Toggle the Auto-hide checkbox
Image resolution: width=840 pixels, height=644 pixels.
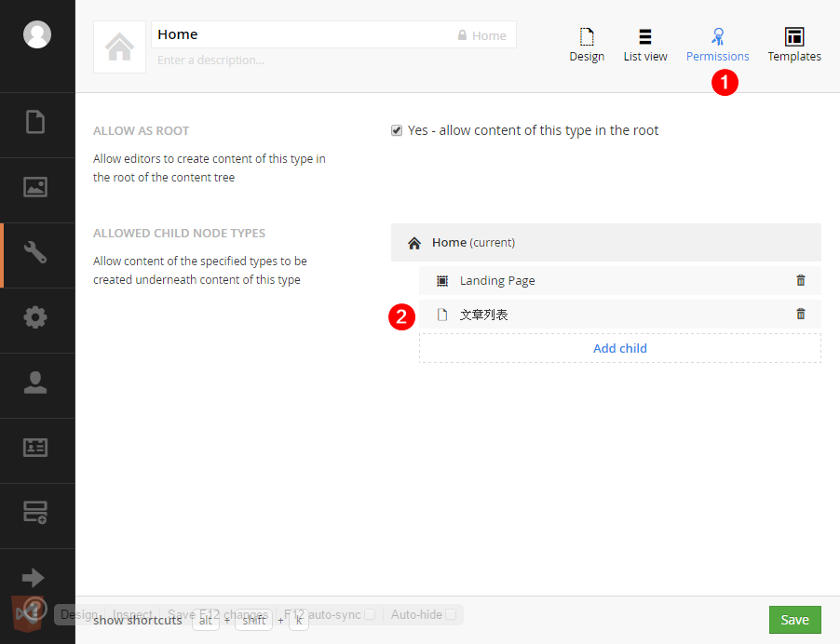451,614
